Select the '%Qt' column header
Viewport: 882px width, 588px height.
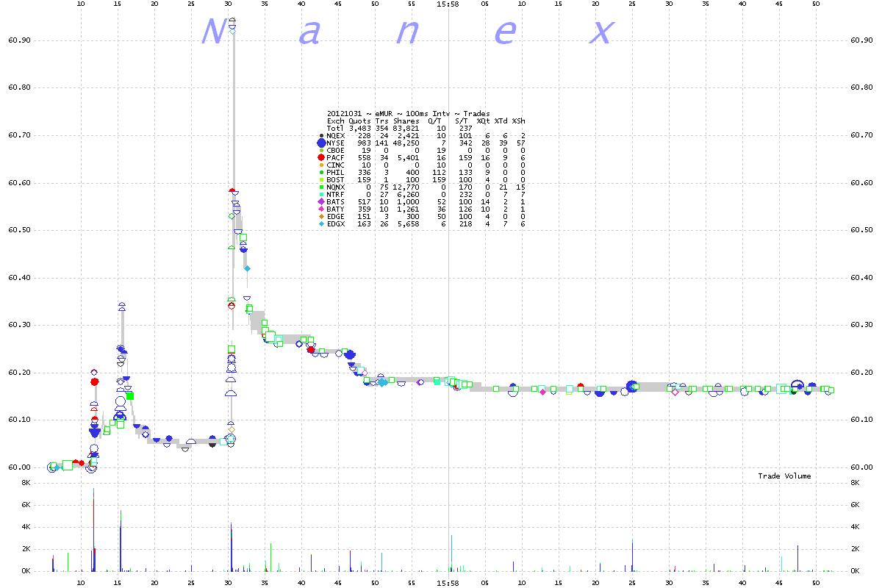point(484,121)
